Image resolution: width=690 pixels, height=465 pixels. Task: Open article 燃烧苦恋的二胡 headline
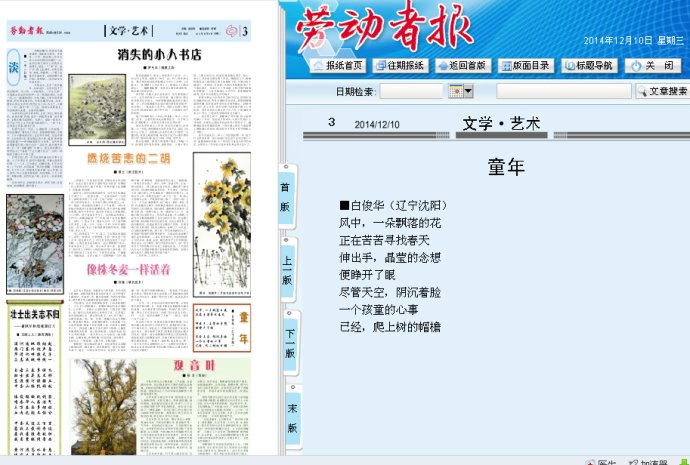[128, 158]
